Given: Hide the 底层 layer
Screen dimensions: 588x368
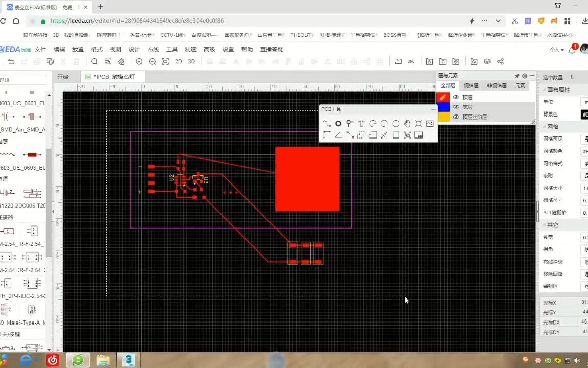Looking at the screenshot, I should point(456,107).
